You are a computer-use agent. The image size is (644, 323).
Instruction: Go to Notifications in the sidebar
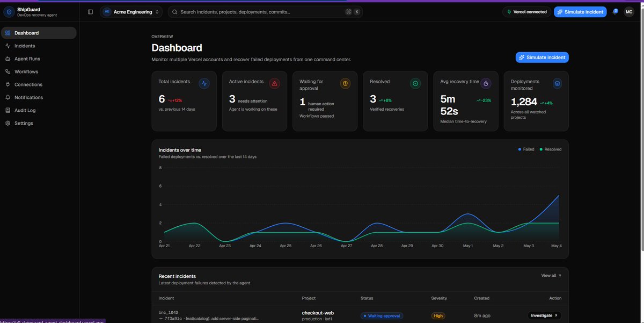(39, 97)
